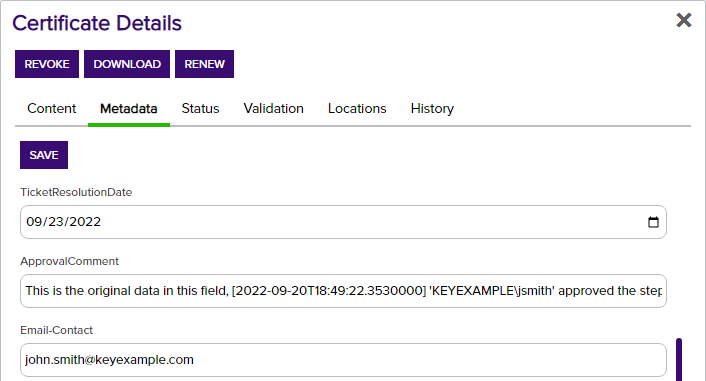The width and height of the screenshot is (706, 381).
Task: Click the TicketResolutionDate field label
Action: pos(76,192)
